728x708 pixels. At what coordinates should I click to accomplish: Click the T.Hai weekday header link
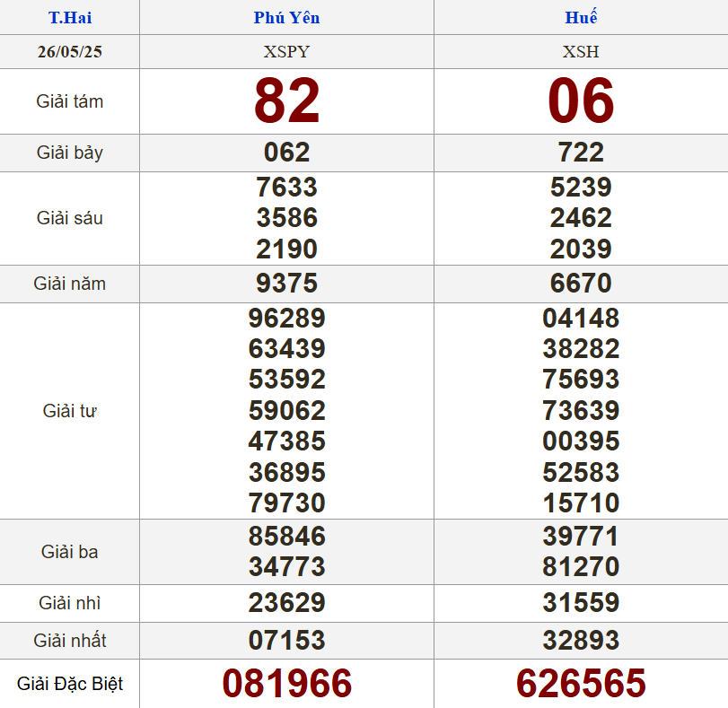click(x=70, y=18)
